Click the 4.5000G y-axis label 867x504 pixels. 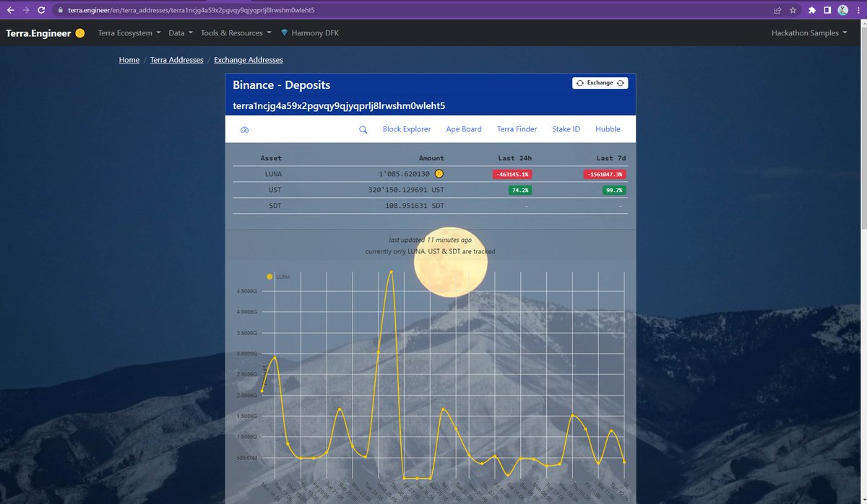246,292
